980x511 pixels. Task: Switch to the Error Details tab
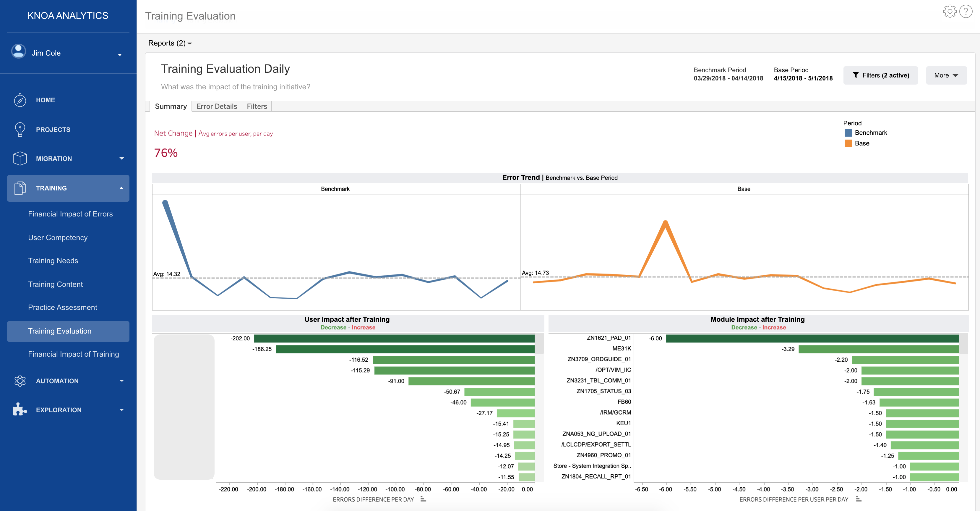[x=216, y=106]
